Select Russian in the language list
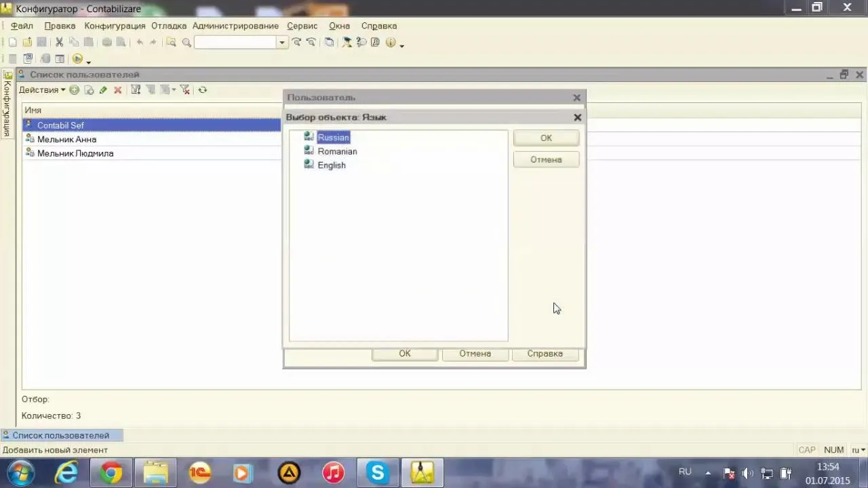The height and width of the screenshot is (488, 868). [x=333, y=138]
